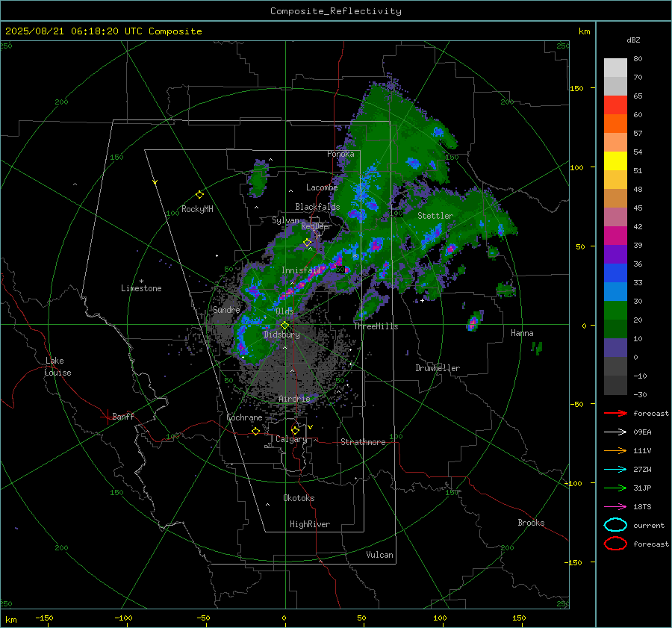This screenshot has width=672, height=628.
Task: Click the Limestone label
Action: [x=141, y=288]
